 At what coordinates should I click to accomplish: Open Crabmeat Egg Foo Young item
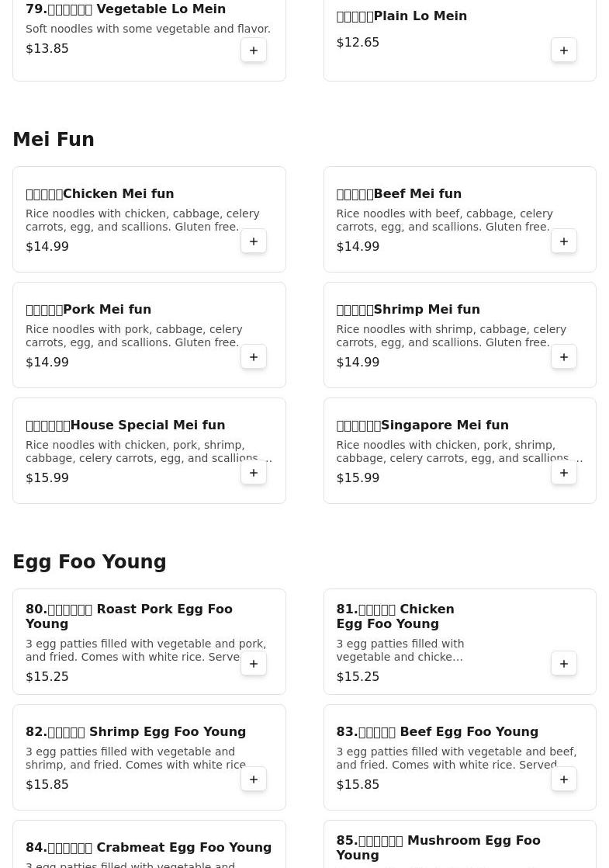(x=148, y=847)
